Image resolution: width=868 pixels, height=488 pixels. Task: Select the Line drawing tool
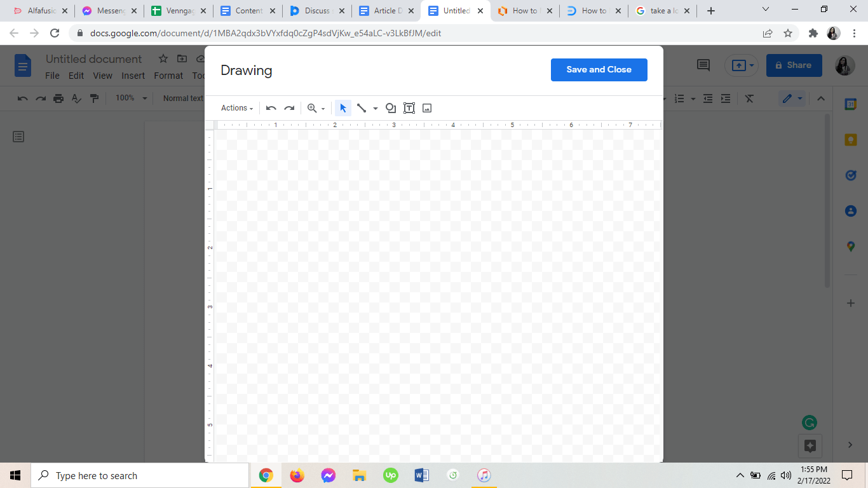362,108
